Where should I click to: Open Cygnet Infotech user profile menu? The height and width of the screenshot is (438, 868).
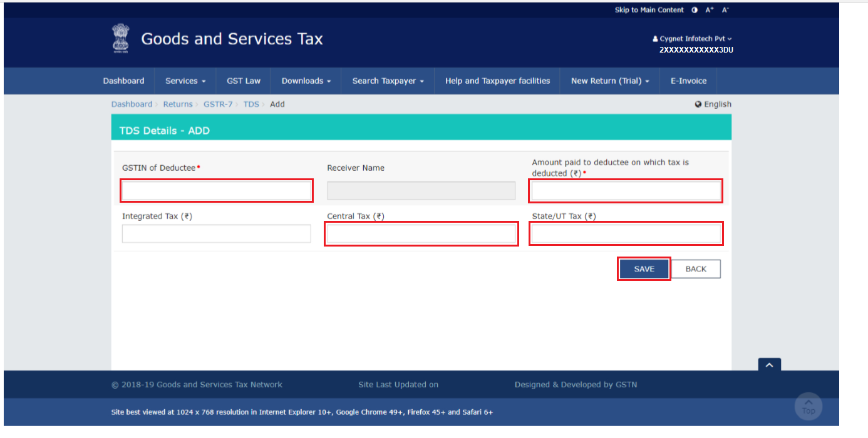pyautogui.click(x=692, y=39)
